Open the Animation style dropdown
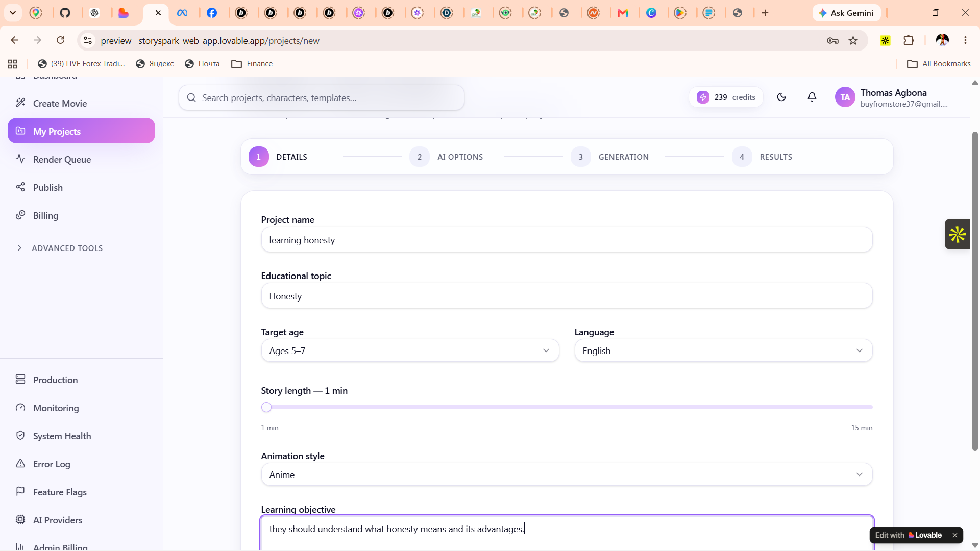The image size is (980, 551). pyautogui.click(x=567, y=474)
